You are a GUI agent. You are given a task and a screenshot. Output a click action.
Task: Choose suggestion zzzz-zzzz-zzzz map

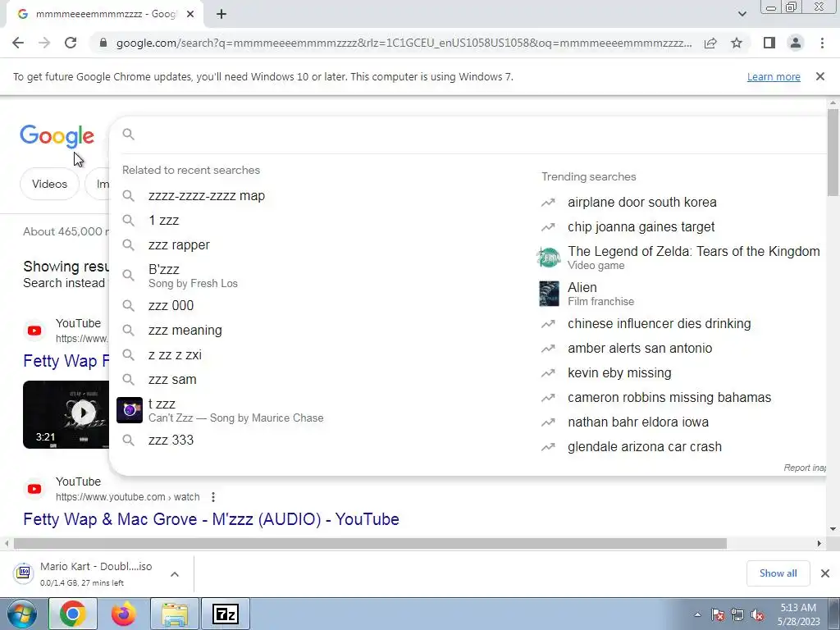[x=206, y=195]
